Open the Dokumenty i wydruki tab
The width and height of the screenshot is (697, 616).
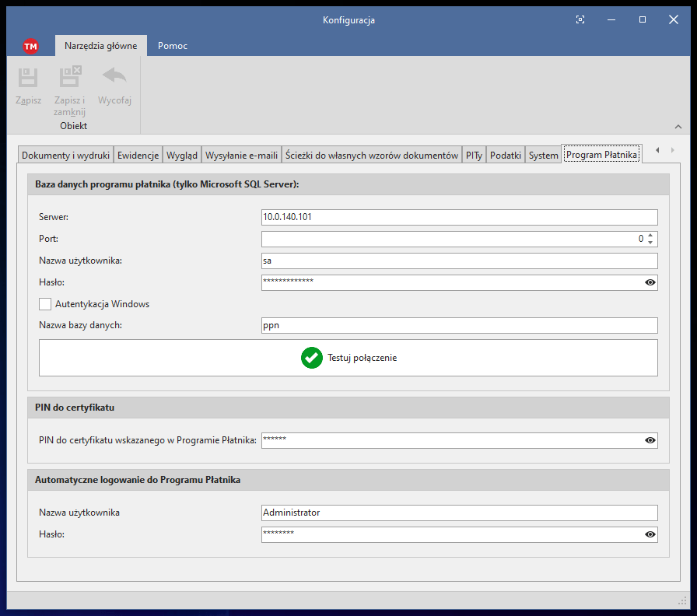coord(65,155)
